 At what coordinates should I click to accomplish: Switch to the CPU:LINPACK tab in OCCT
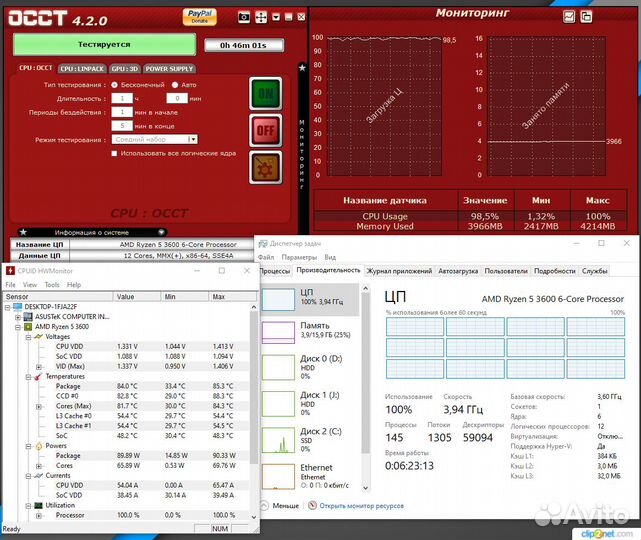pyautogui.click(x=82, y=69)
